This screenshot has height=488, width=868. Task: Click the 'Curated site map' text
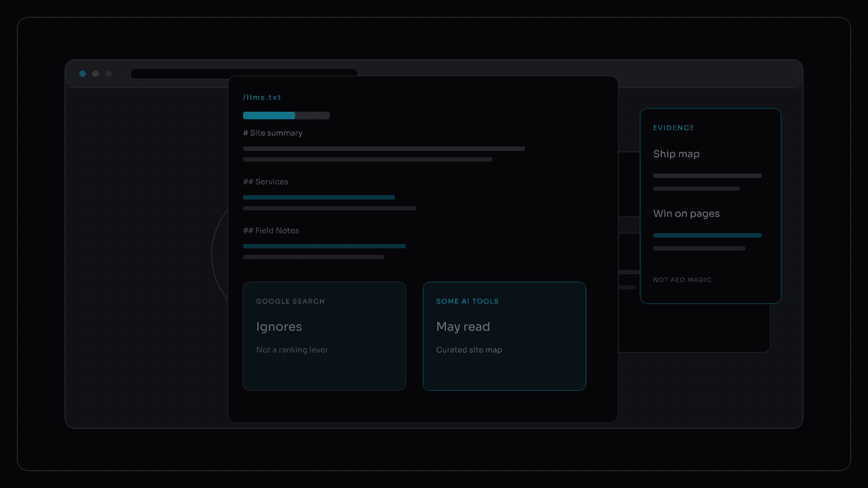click(x=469, y=350)
